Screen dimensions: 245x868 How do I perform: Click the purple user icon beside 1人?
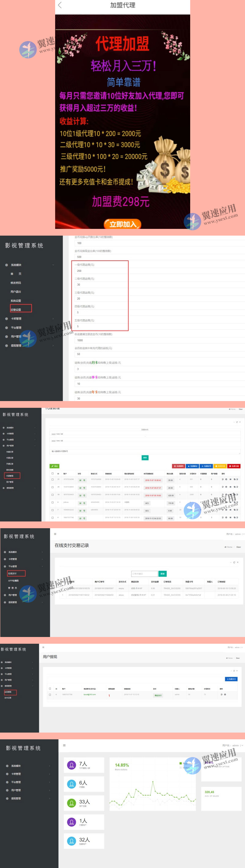click(x=71, y=822)
